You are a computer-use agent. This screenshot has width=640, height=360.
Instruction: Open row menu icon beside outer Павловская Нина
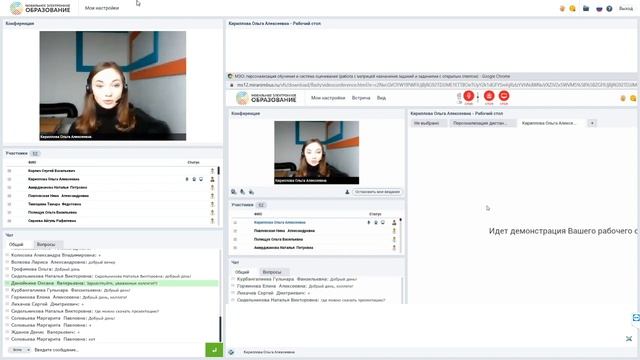9,196
